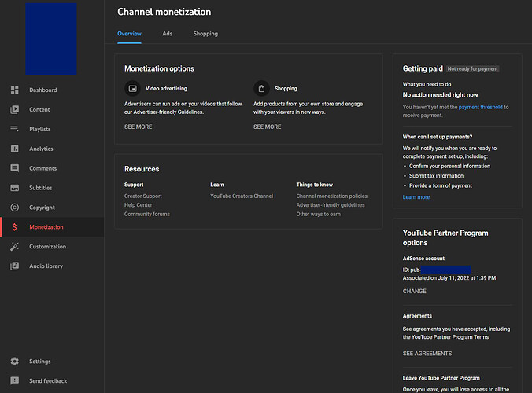Click CHANGE for AdSense account
Screen dimensions: 532x393
coord(414,291)
